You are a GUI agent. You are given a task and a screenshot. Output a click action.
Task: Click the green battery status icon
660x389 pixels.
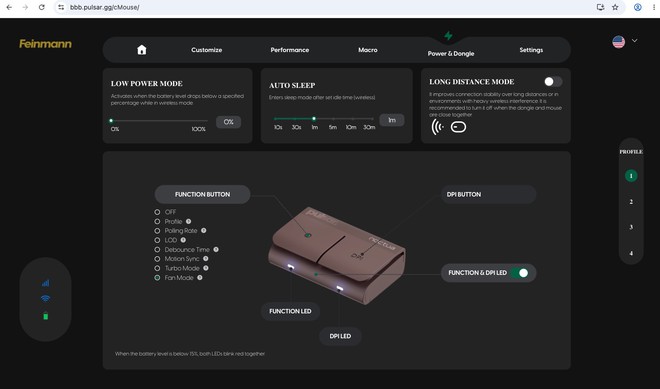[x=45, y=316]
